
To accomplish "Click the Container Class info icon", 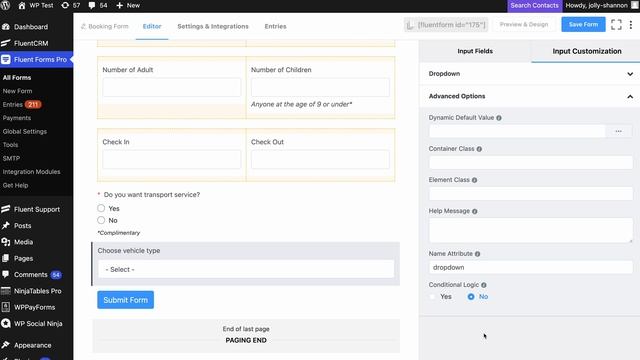I will 479,149.
